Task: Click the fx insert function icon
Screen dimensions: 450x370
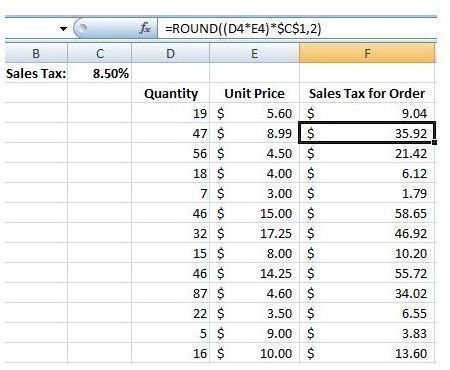Action: (x=145, y=29)
